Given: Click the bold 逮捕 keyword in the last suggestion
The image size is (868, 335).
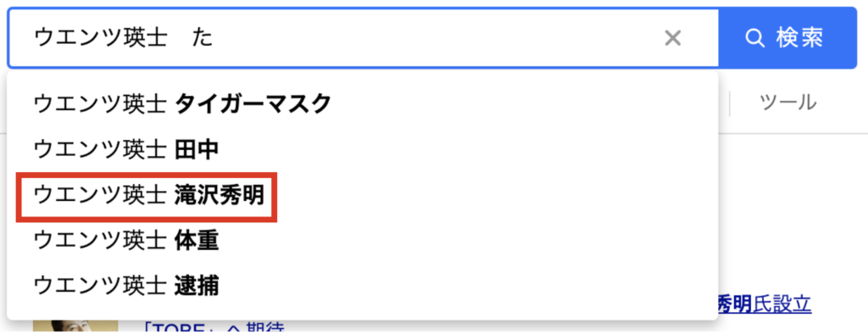Looking at the screenshot, I should [x=197, y=287].
